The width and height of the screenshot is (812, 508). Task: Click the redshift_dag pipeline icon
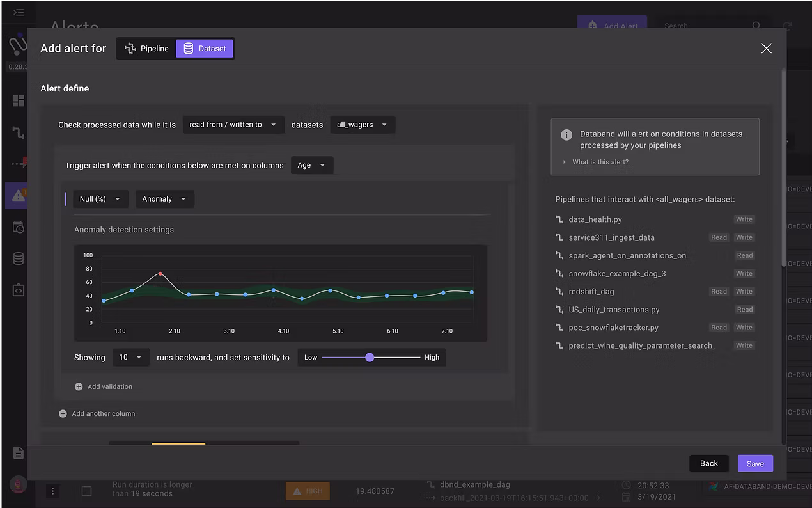(559, 291)
